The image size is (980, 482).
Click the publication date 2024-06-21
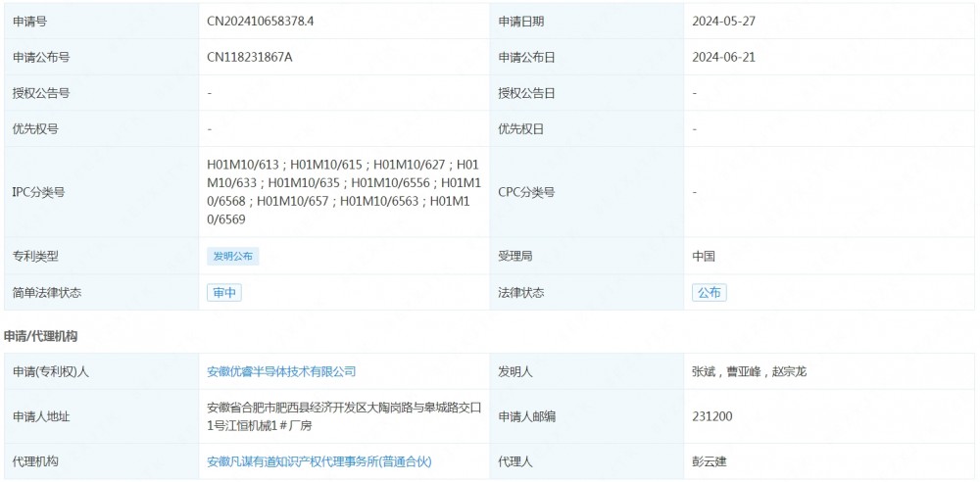point(723,58)
